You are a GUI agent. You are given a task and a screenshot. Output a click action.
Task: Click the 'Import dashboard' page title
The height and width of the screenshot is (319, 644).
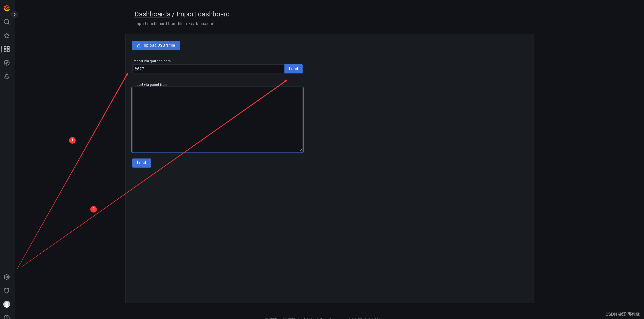click(x=203, y=14)
